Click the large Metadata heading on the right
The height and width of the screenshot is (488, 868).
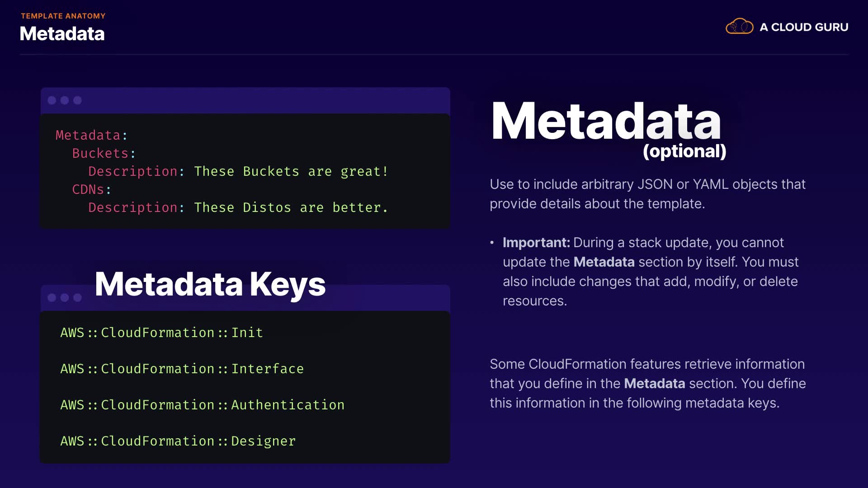coord(605,121)
